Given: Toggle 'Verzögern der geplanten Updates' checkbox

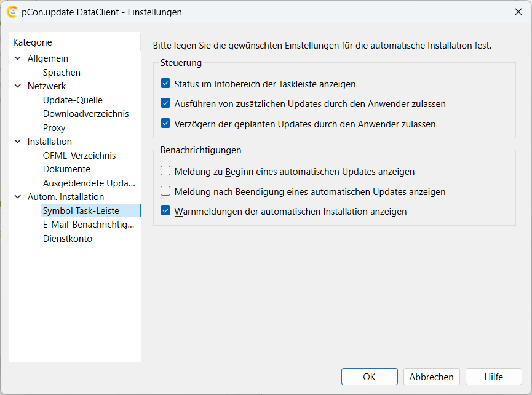Looking at the screenshot, I should point(165,123).
